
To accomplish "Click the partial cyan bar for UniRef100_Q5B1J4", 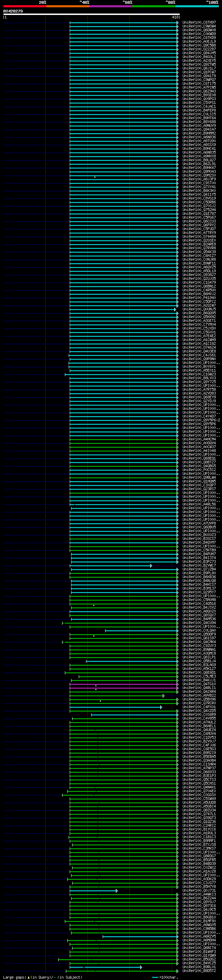I will (x=132, y=661).
